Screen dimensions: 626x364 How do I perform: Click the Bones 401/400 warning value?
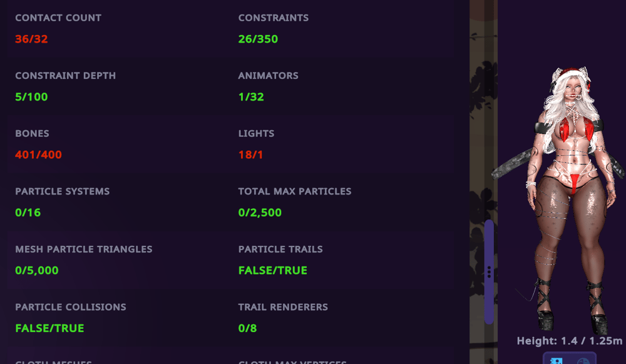tap(38, 154)
